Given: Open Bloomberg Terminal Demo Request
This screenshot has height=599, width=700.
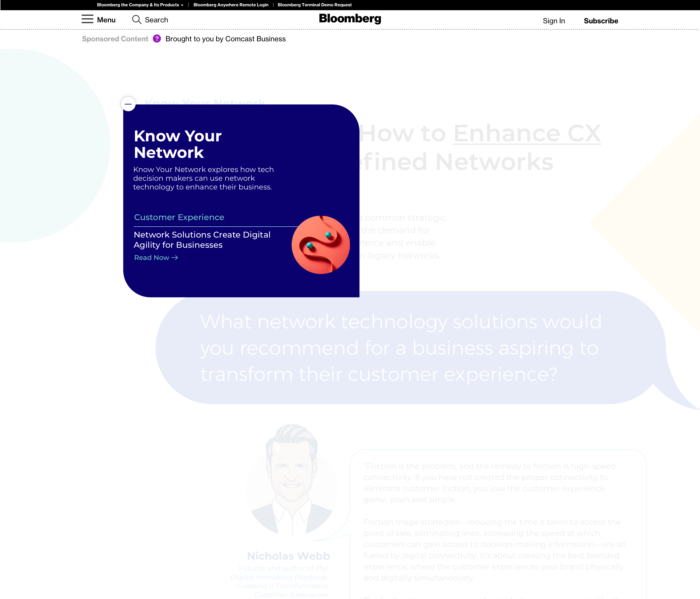Looking at the screenshot, I should pyautogui.click(x=315, y=5).
